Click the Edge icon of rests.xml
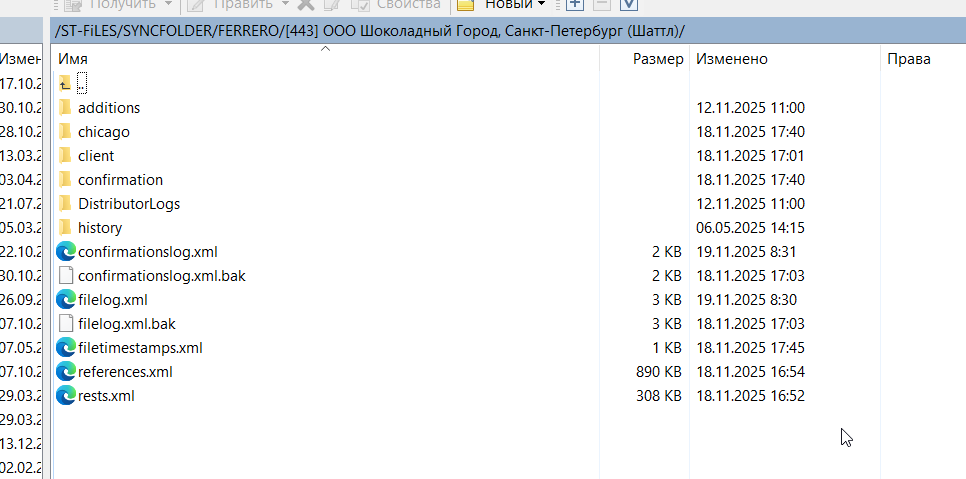This screenshot has width=966, height=479. coord(65,395)
